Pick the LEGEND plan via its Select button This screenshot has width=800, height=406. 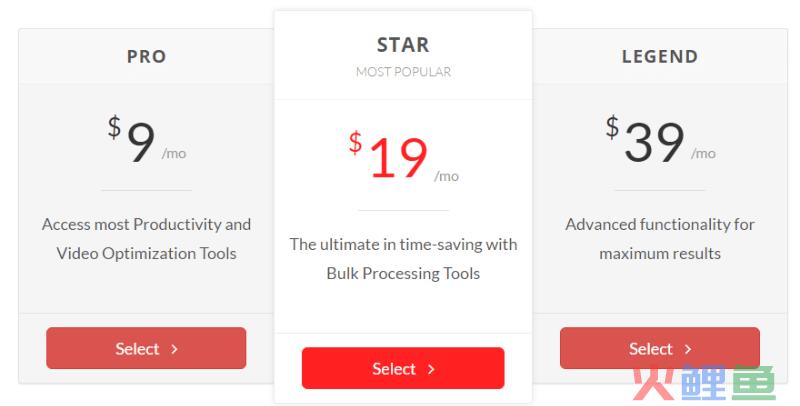tap(660, 348)
